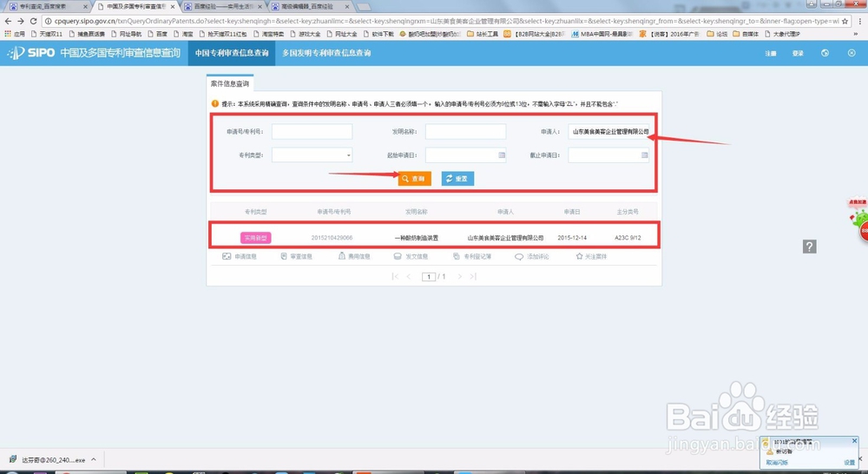Click the browser forward arrow

[21, 21]
